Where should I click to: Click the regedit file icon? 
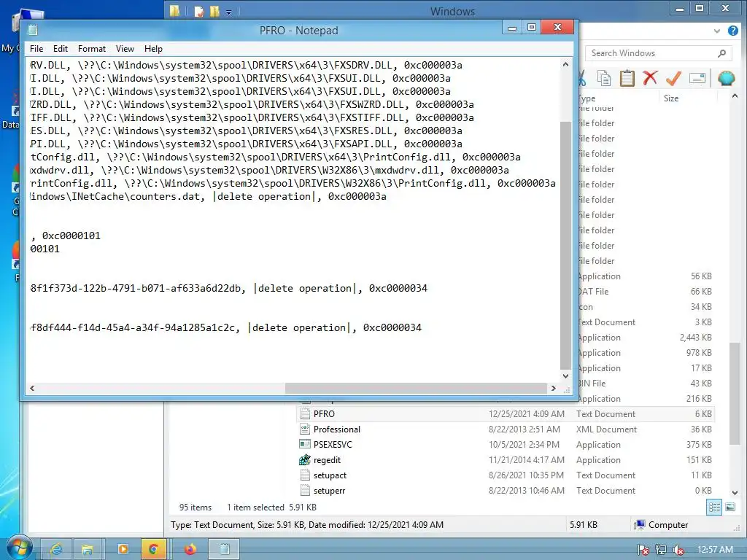click(x=305, y=459)
